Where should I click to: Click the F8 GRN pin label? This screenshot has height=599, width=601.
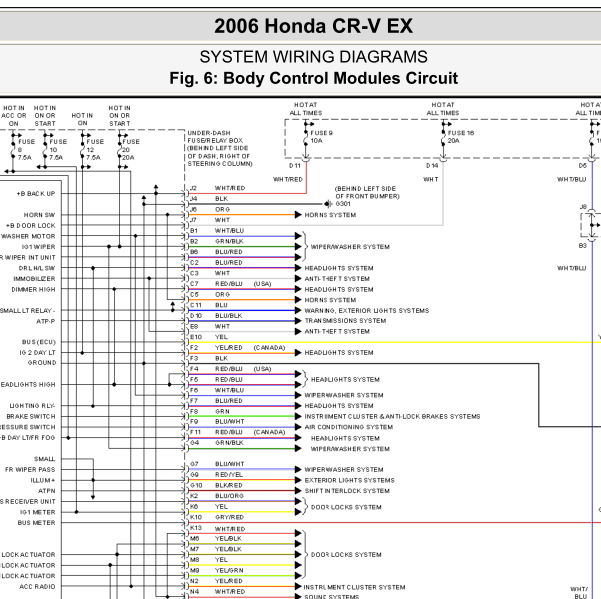click(210, 411)
